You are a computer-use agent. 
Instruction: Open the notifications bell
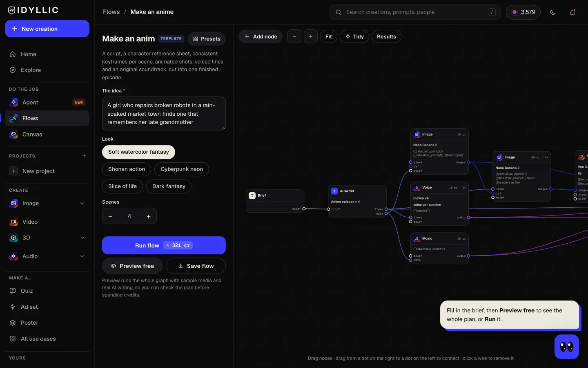(572, 12)
